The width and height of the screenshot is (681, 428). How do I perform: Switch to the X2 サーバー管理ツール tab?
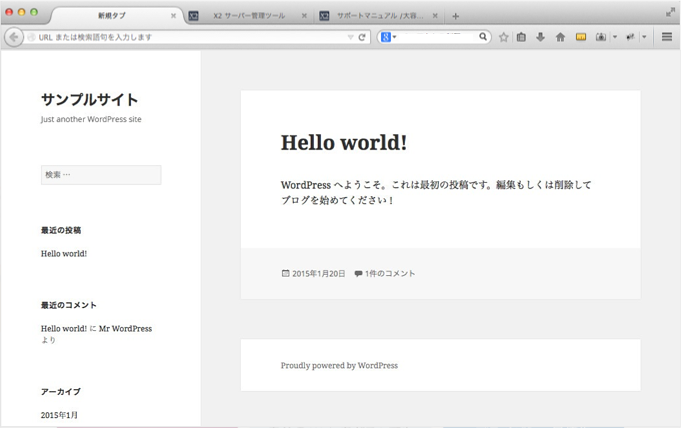[x=249, y=16]
